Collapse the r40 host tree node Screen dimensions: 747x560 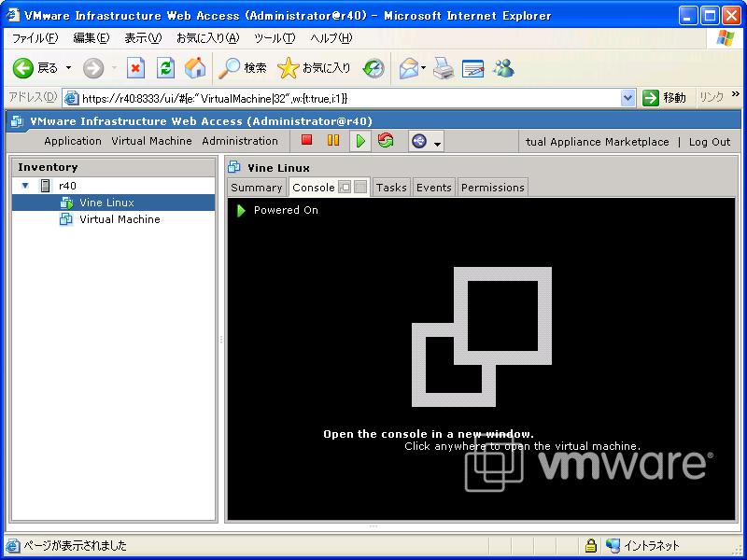point(25,185)
